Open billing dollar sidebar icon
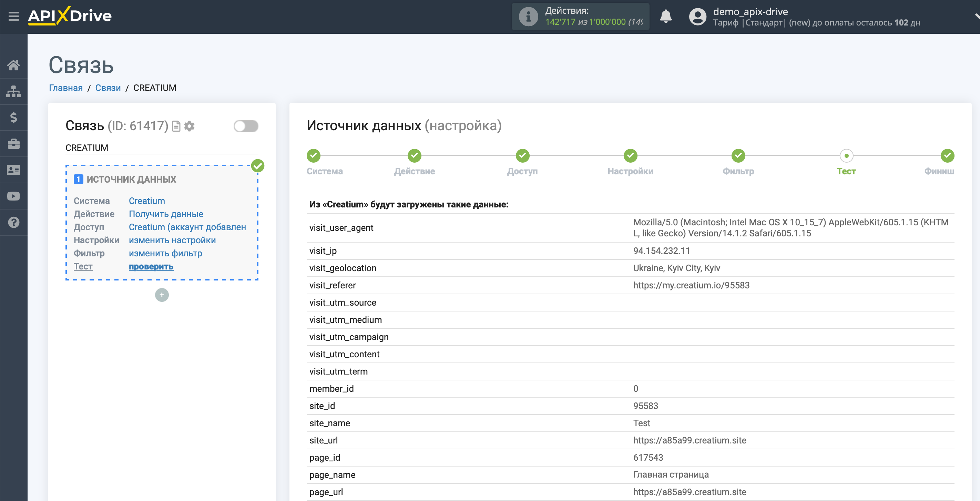Image resolution: width=980 pixels, height=501 pixels. (14, 117)
